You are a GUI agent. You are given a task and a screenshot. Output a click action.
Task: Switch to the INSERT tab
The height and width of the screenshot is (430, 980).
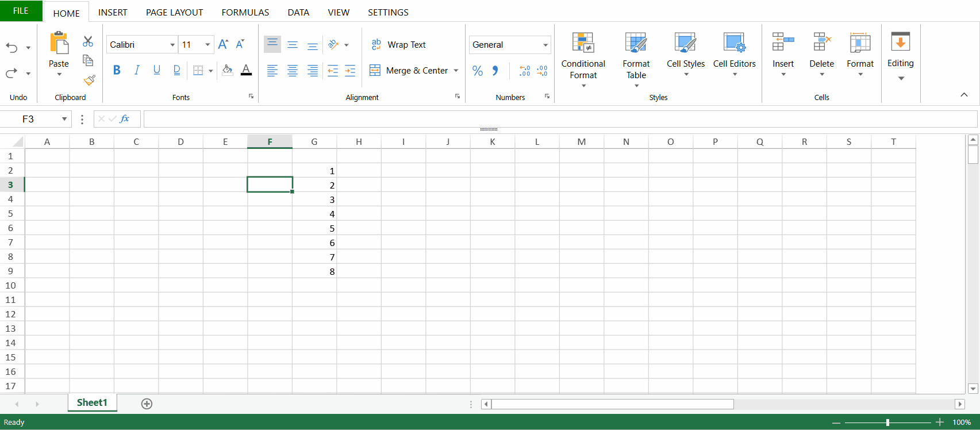113,12
